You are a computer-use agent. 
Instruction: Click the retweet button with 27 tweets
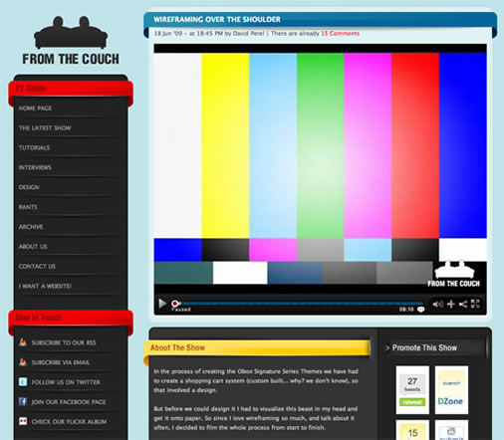pyautogui.click(x=412, y=402)
